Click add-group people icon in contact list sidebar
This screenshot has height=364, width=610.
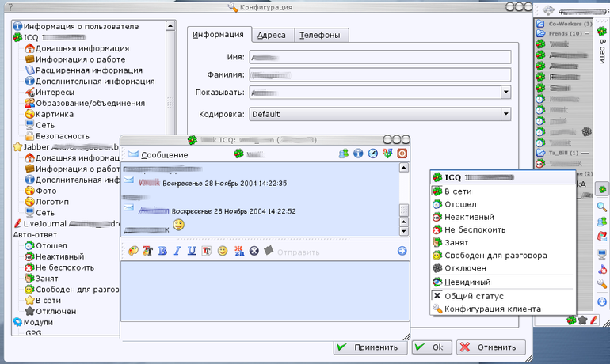[602, 222]
